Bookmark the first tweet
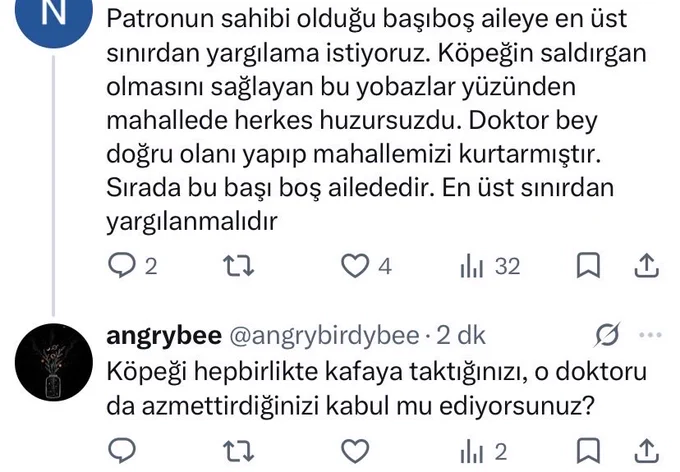 coord(588,266)
